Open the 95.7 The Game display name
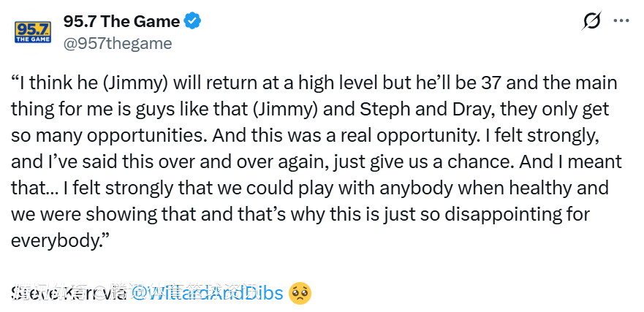Screen dimensions: 644x312 tap(121, 21)
